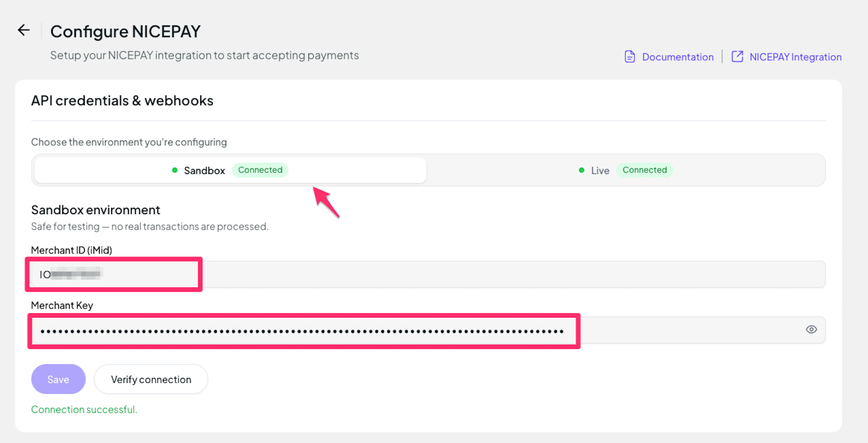
Task: Focus the Merchant ID (iMid) field
Action: 428,275
